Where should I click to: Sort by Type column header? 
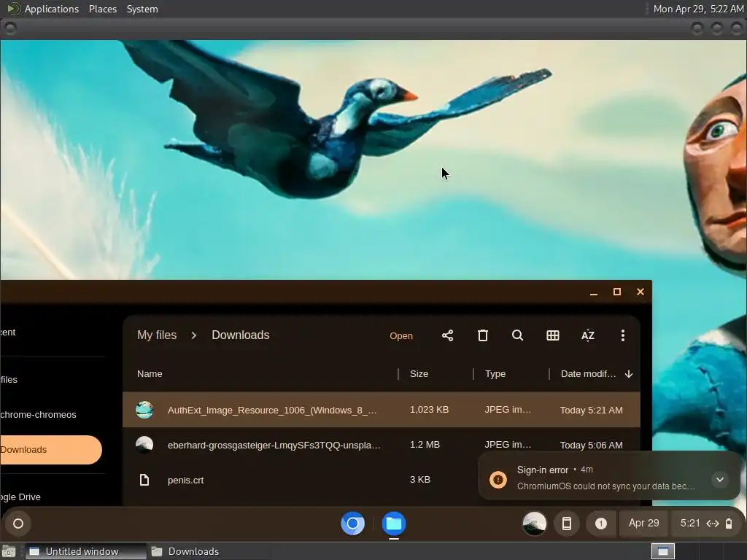click(495, 374)
